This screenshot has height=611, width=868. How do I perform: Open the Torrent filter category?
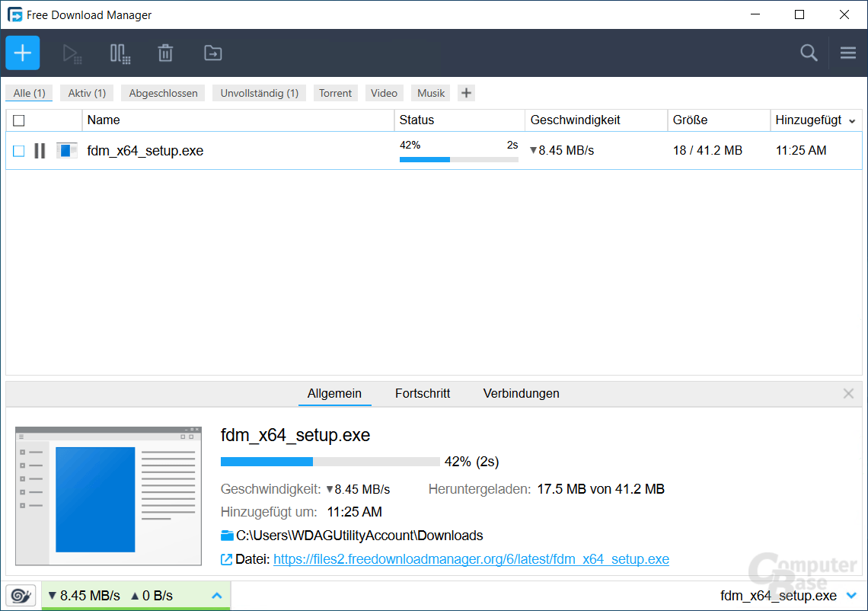click(x=335, y=92)
